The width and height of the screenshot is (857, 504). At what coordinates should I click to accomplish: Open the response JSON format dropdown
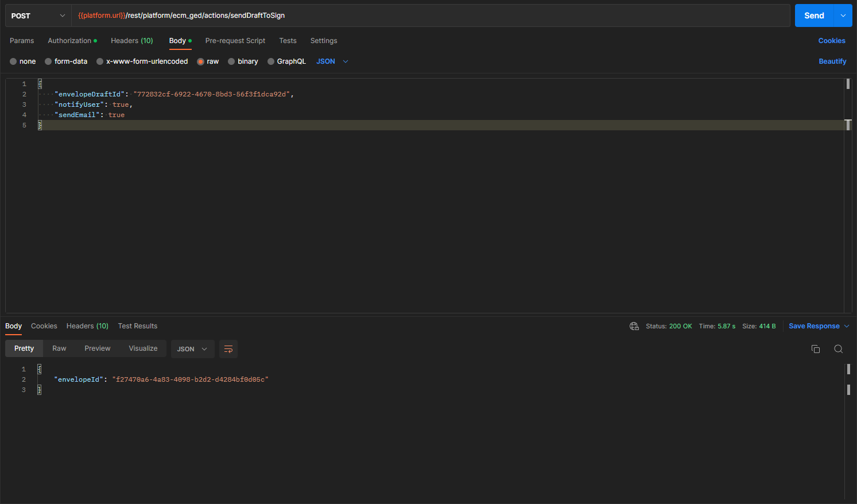192,349
